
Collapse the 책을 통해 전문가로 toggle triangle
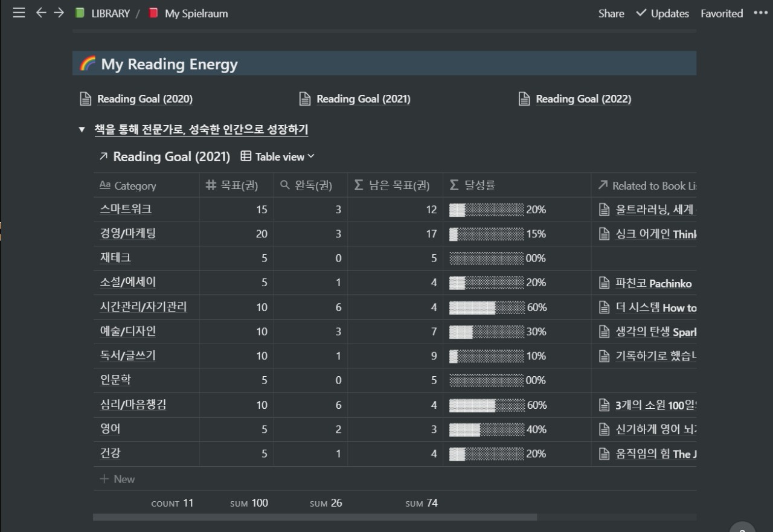pyautogui.click(x=82, y=130)
